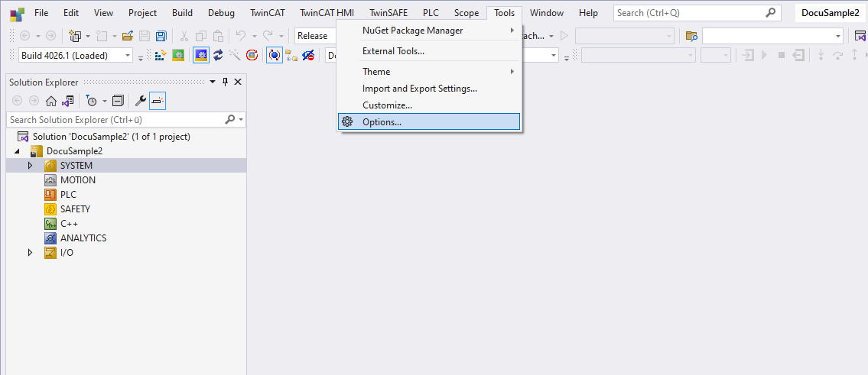Screen dimensions: 868x375
Task: Open the TwinCAT HMI menu
Action: 327,13
